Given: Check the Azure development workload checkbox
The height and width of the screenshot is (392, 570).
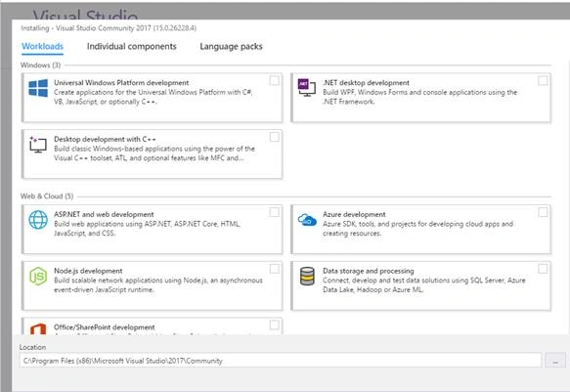Looking at the screenshot, I should tap(543, 212).
